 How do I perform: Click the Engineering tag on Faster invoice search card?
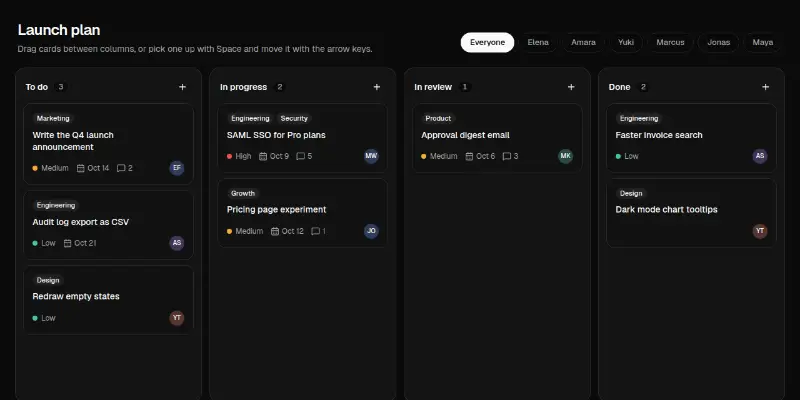639,118
